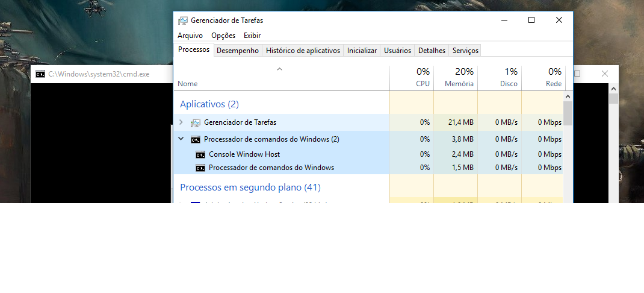Click the 3,8 MB memory value
The height and width of the screenshot is (293, 644).
click(x=462, y=139)
